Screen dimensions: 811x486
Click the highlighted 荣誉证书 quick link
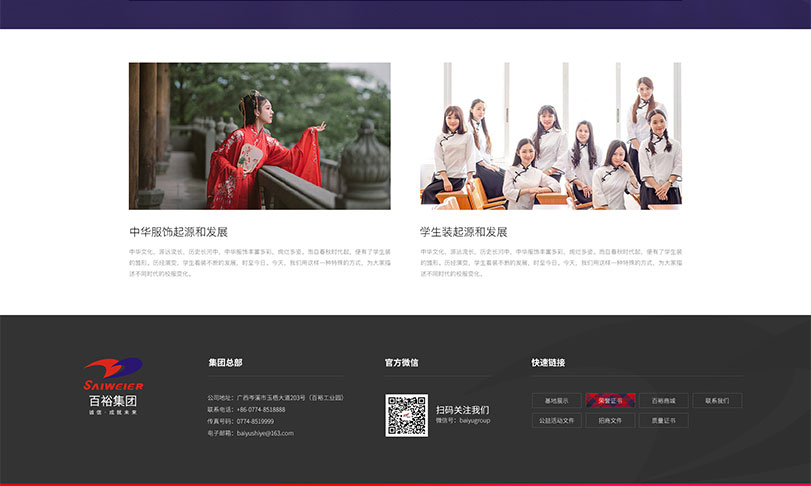click(610, 401)
